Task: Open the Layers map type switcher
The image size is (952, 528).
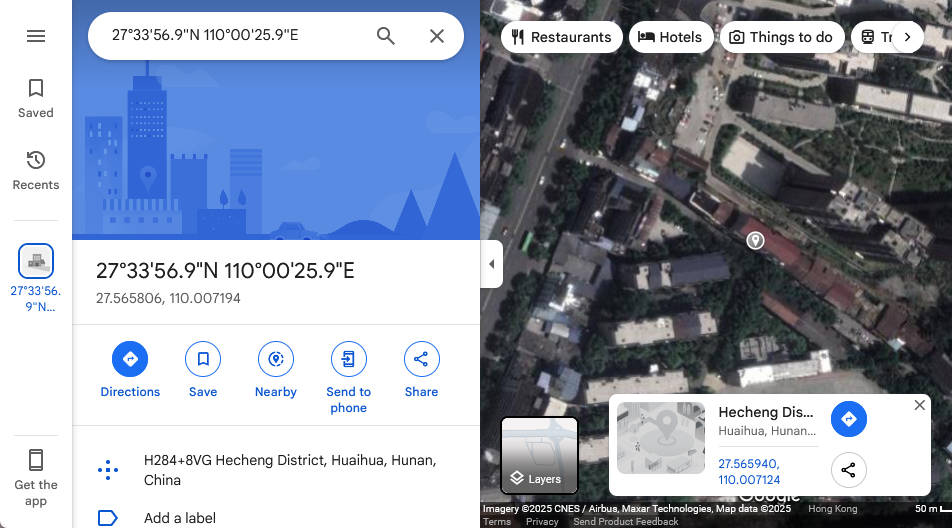Action: click(x=539, y=456)
